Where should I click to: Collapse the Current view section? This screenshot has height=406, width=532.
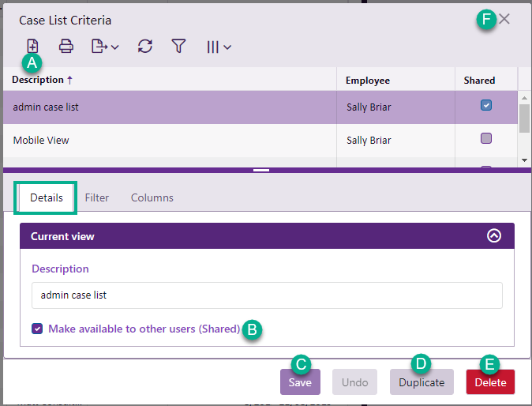coord(494,235)
